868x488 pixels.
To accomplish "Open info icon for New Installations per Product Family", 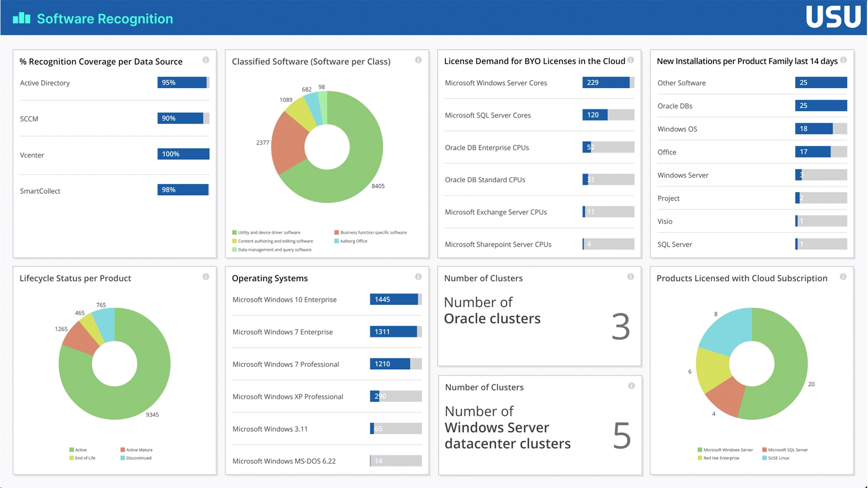I will pyautogui.click(x=843, y=60).
